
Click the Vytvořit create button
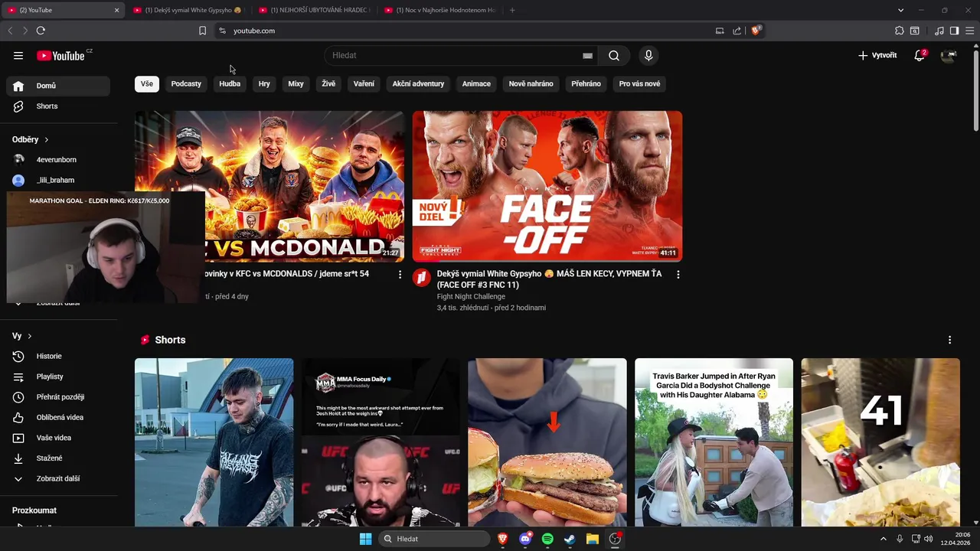877,55
